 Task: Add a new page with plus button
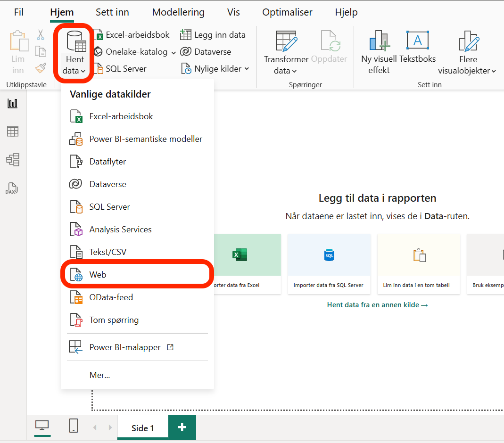182,427
